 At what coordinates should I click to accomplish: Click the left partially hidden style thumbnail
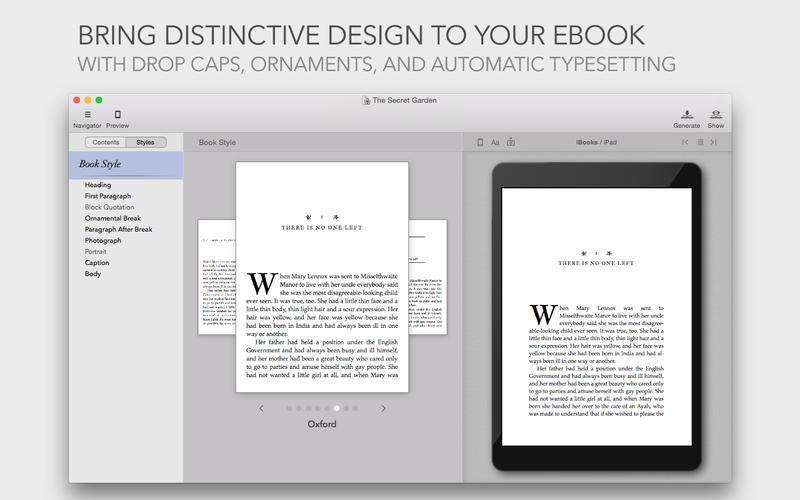click(217, 277)
